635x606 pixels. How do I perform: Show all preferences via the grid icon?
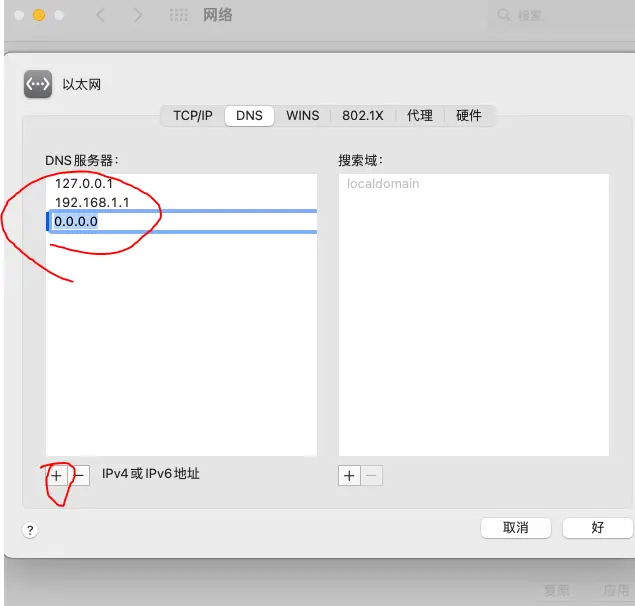(x=179, y=16)
